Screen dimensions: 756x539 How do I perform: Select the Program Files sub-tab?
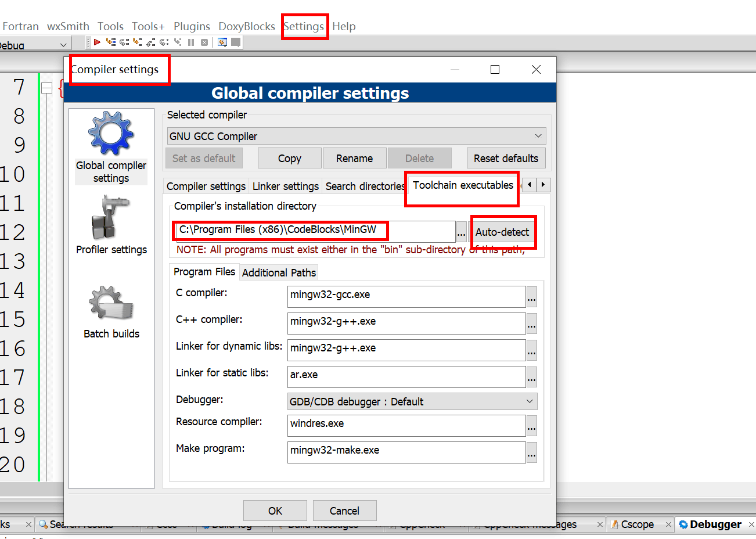pos(204,271)
